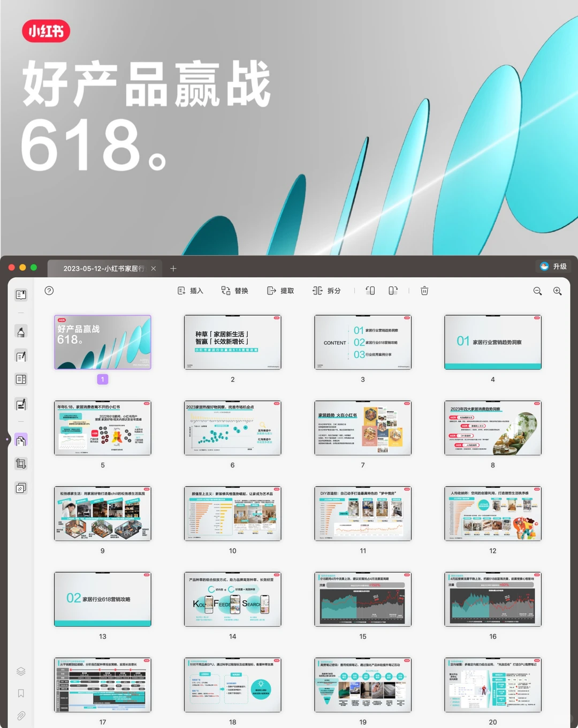Screen dimensions: 578x728
Task: Zoom in thumbnails with plus magnifier
Action: pos(558,291)
